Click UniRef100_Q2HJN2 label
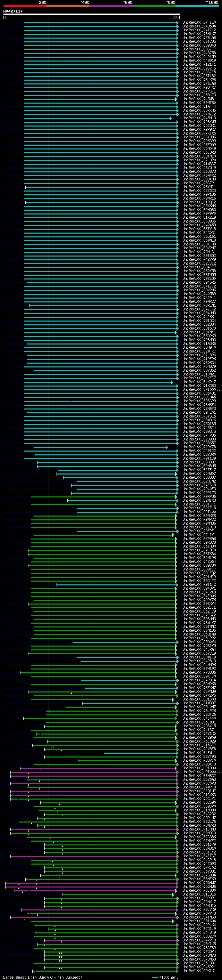This screenshot has width=222, height=980. [x=199, y=481]
